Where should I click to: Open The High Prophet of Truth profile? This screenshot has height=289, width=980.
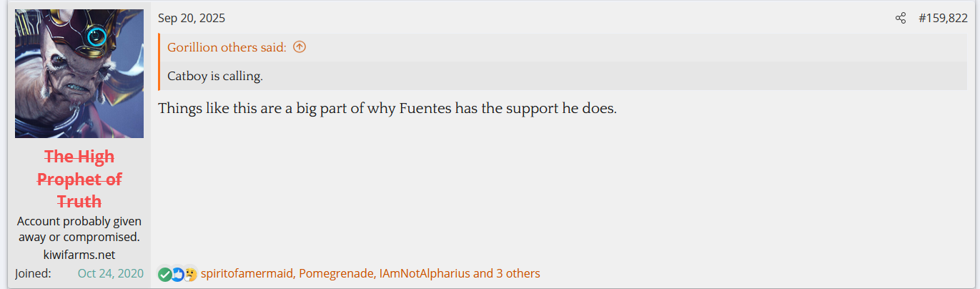click(79, 179)
